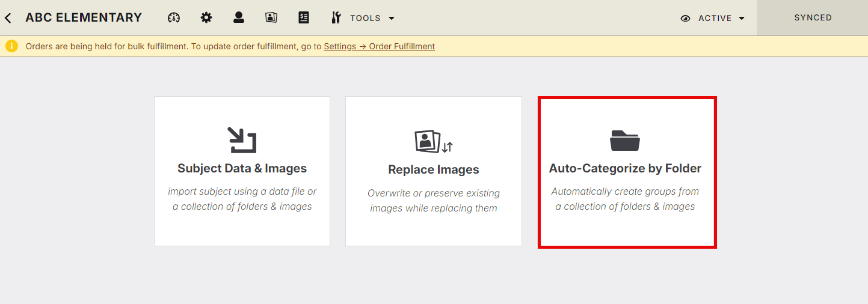Open the dashboard gauge icon

[x=174, y=18]
